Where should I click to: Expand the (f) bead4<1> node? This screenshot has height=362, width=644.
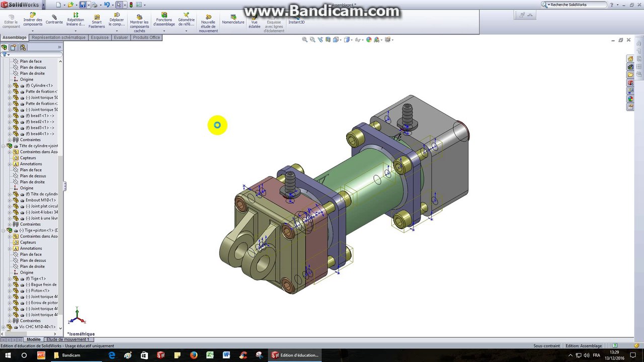(10, 134)
